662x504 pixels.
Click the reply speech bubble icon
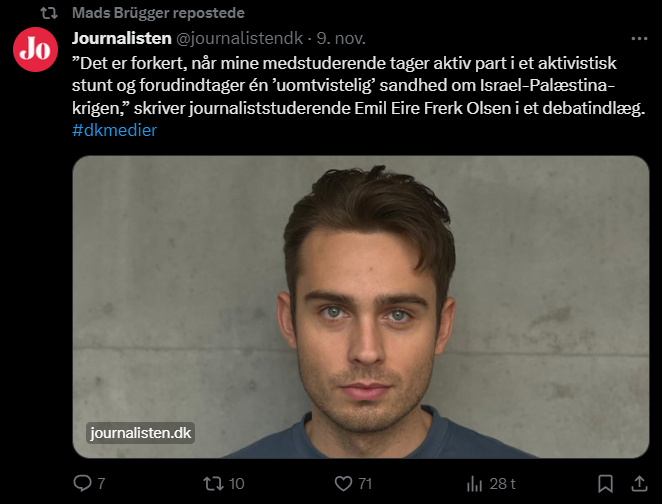pyautogui.click(x=83, y=483)
